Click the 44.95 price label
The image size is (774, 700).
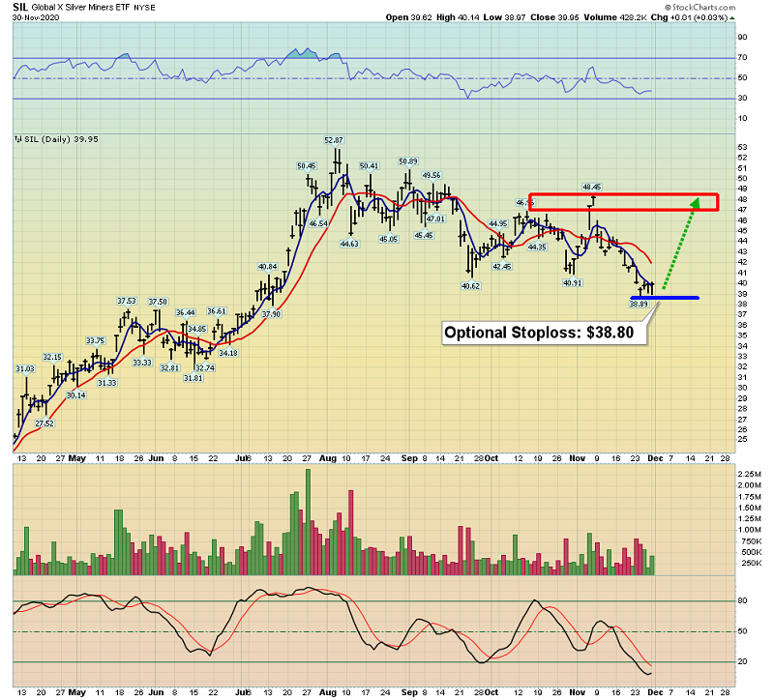point(497,224)
